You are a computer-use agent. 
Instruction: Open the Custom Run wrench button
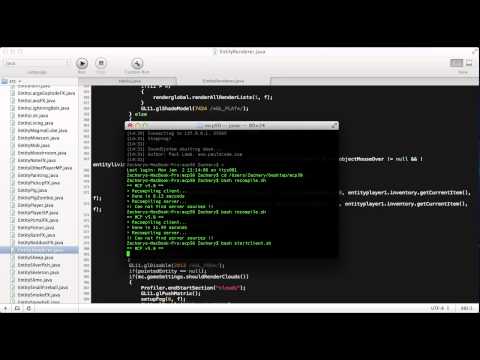tap(137, 63)
